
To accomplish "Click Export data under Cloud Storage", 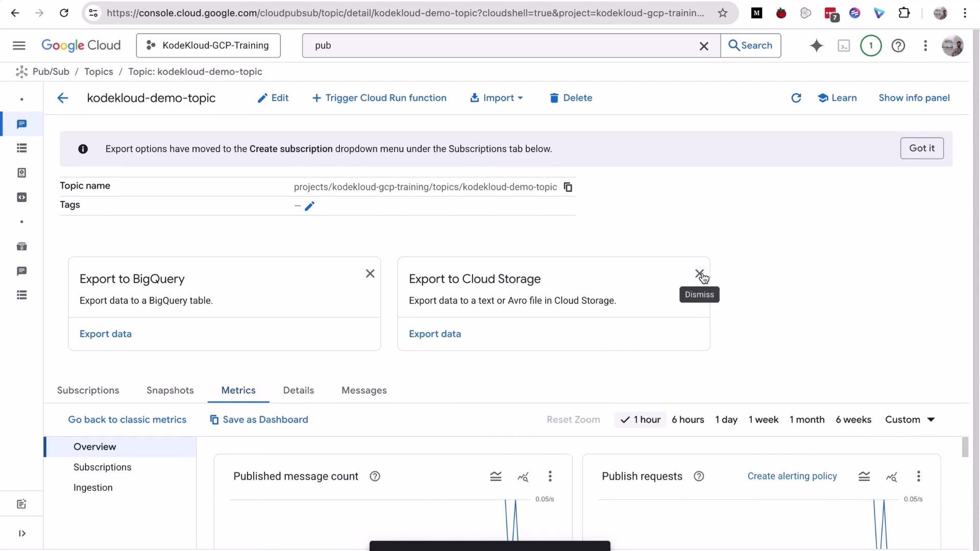I will (x=435, y=334).
